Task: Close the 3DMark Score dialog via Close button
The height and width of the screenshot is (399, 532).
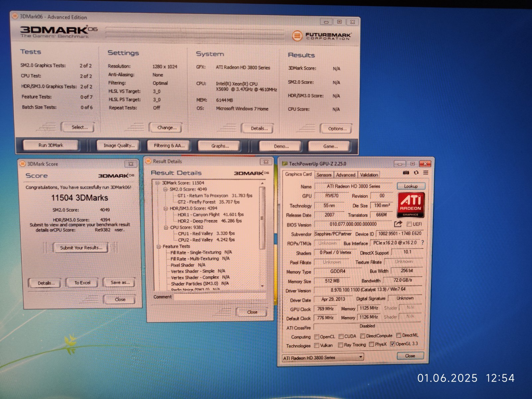Action: [120, 299]
